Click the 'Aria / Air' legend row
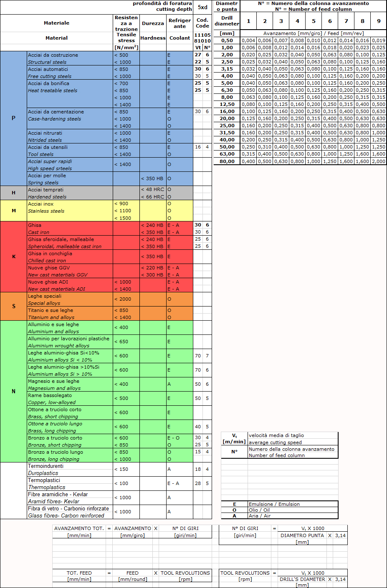The image size is (387, 588). click(279, 516)
